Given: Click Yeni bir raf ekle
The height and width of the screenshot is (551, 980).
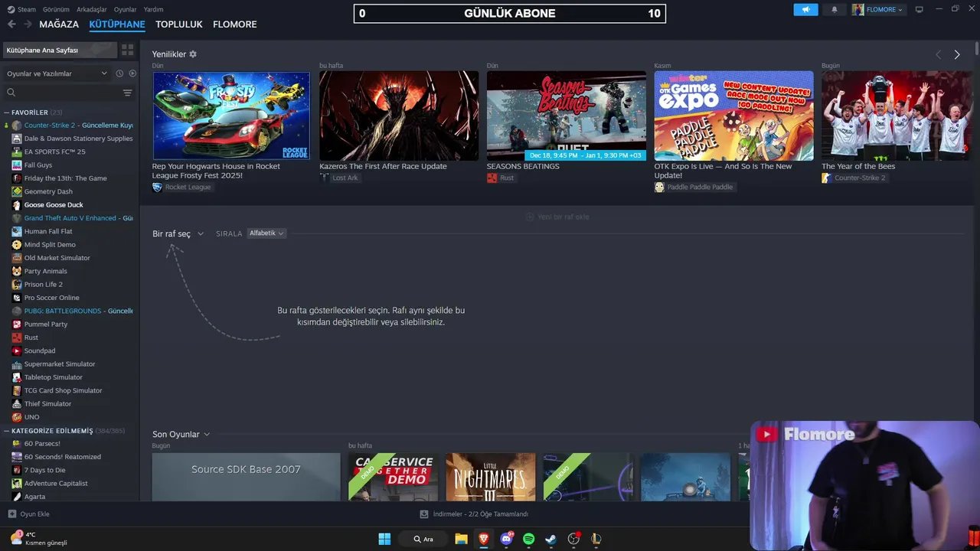Looking at the screenshot, I should pyautogui.click(x=557, y=217).
